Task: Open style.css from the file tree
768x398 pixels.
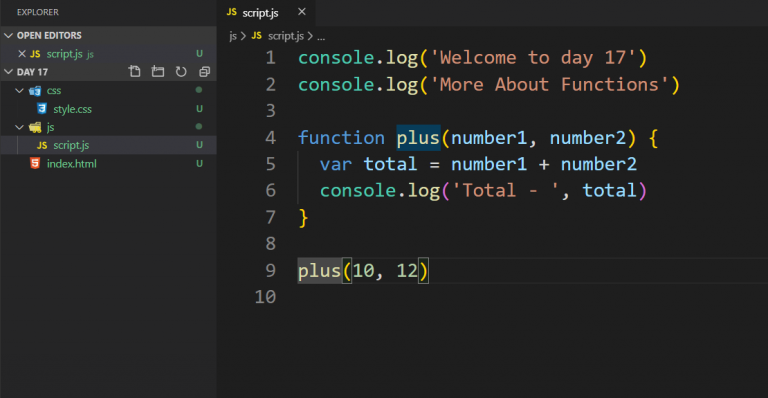Action: [72, 109]
